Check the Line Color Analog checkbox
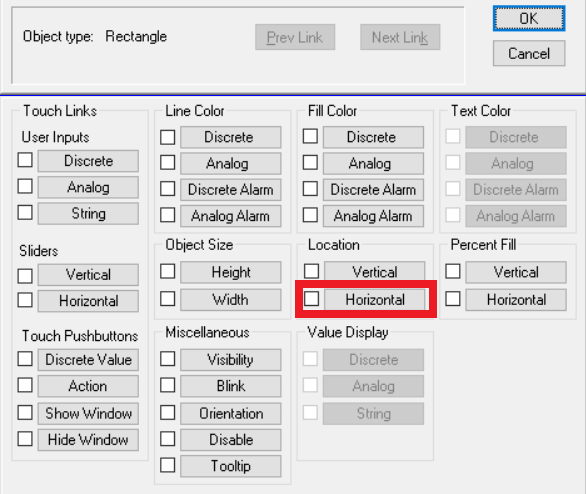 click(167, 163)
